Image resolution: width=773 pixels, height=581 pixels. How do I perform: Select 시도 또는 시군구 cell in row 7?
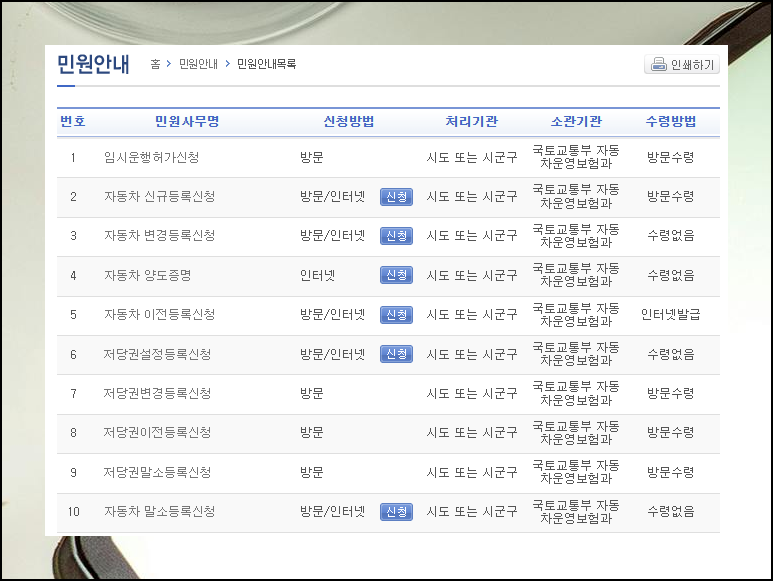click(x=472, y=393)
